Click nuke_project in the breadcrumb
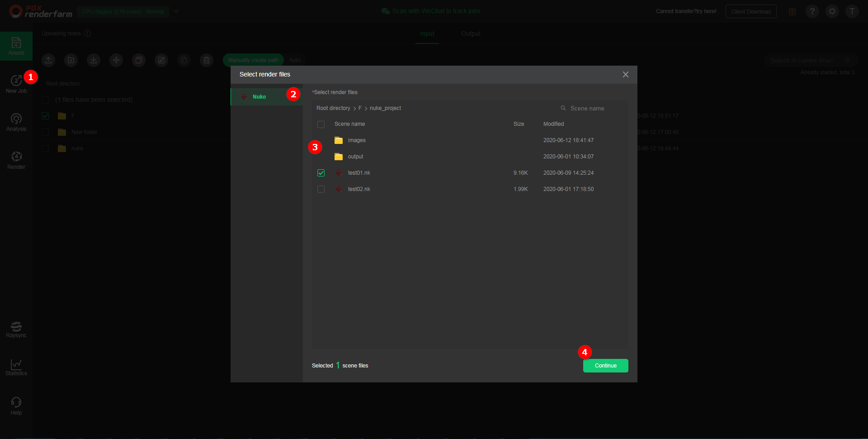 385,108
